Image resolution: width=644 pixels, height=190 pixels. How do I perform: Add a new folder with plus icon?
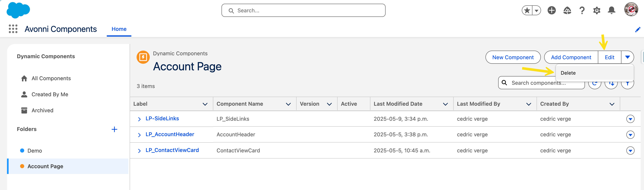(114, 129)
